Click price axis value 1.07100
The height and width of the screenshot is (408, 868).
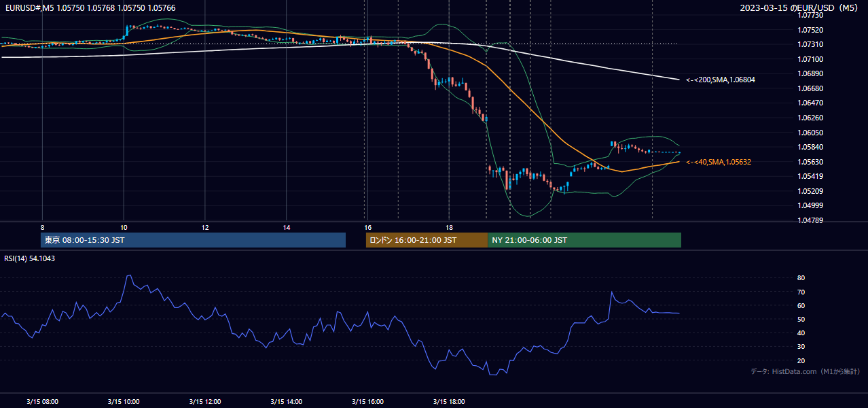(x=810, y=59)
